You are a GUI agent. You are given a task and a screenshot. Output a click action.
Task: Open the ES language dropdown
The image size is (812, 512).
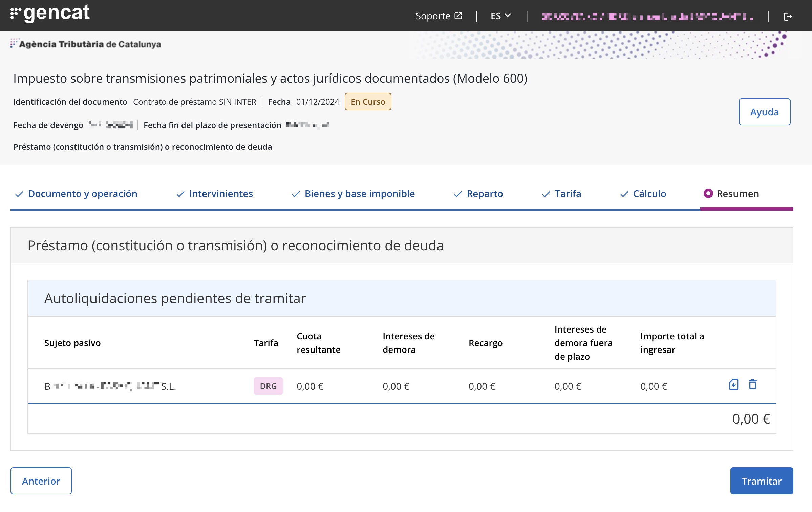(x=500, y=16)
